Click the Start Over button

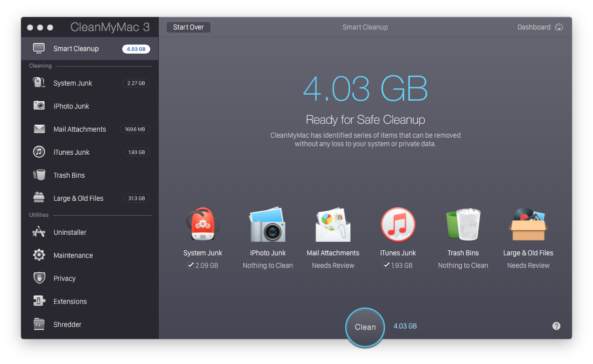point(188,27)
